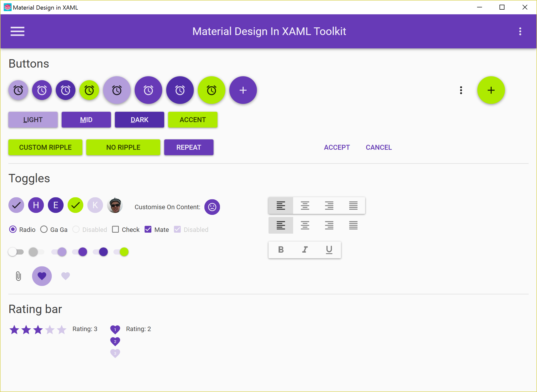537x392 pixels.
Task: Select the bold formatting icon
Action: 281,250
